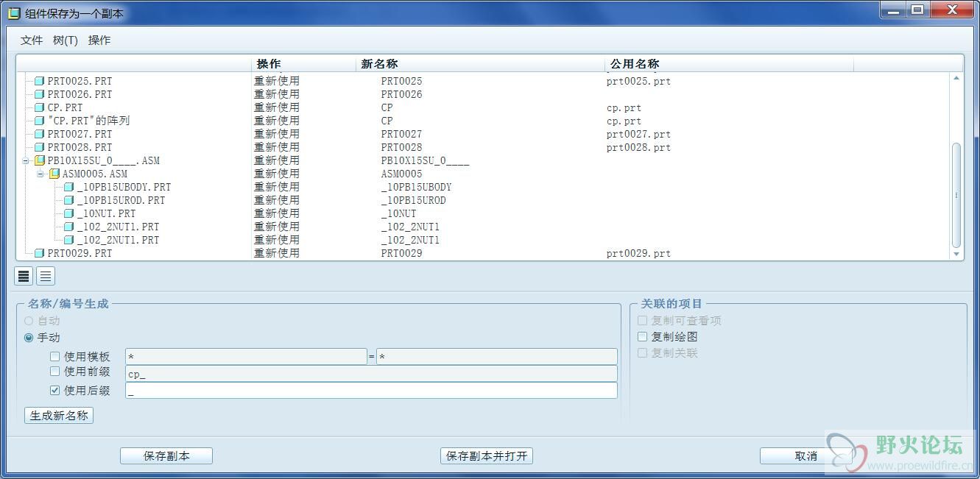Enable the 使用前缀 checkbox
This screenshot has height=479, width=980.
54,372
